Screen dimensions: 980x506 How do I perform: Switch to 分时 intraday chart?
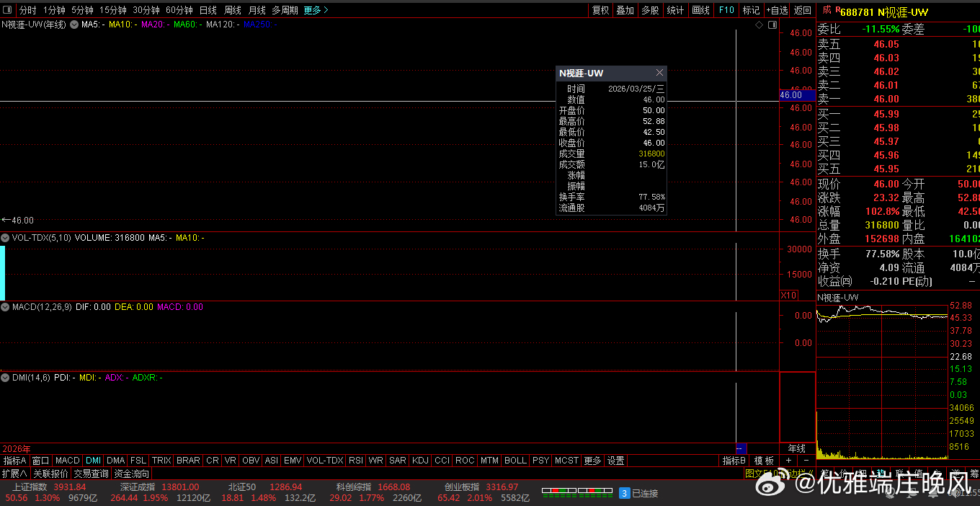27,10
